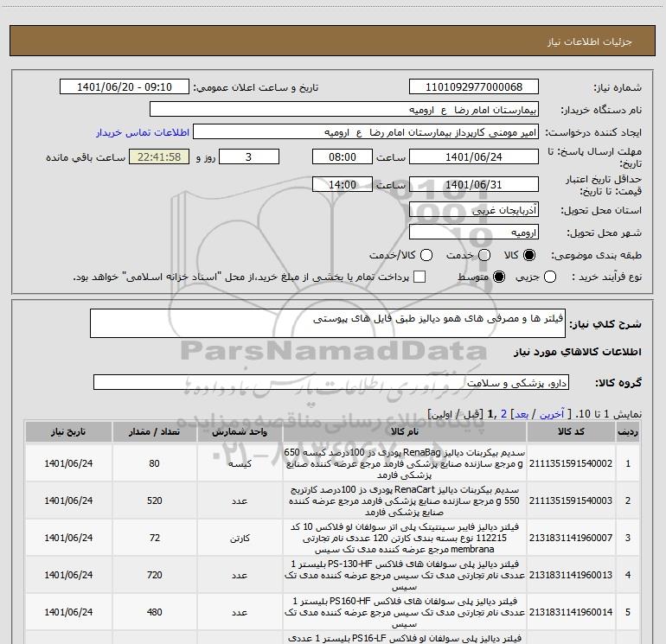Click the membrana dialysis filter item name
666x644 pixels.
(x=405, y=538)
